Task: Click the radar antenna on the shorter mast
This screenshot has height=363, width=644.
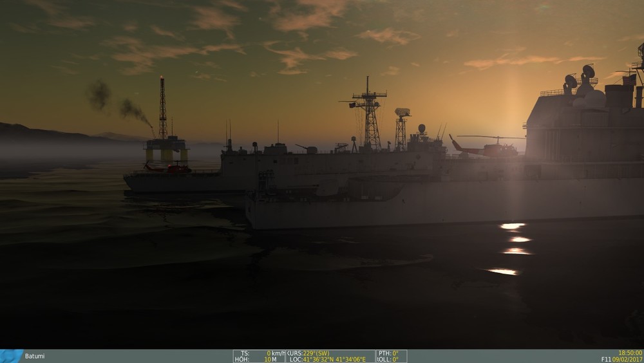Action: [x=402, y=112]
